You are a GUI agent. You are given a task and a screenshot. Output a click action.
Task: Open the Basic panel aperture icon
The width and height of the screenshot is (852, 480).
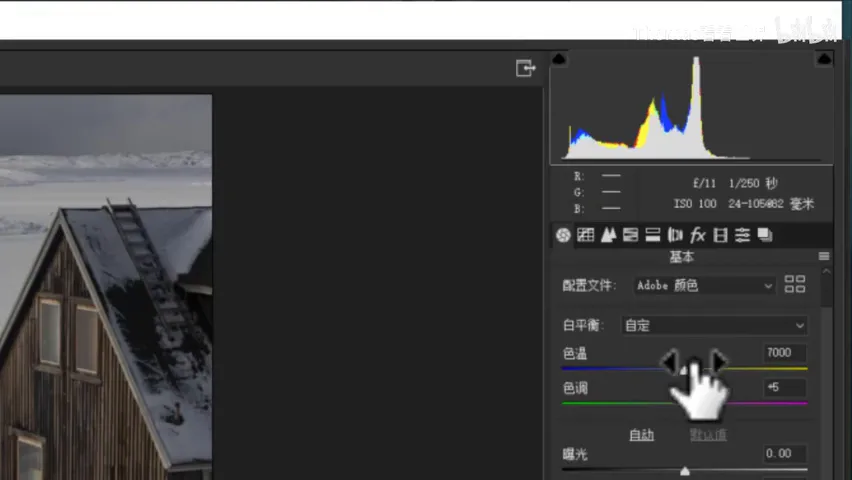(563, 235)
